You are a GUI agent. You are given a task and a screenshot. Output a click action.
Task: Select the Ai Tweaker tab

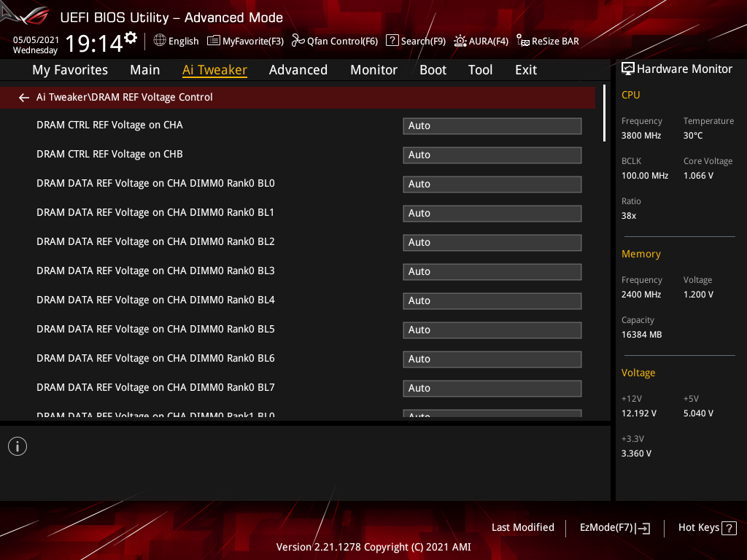click(x=214, y=70)
